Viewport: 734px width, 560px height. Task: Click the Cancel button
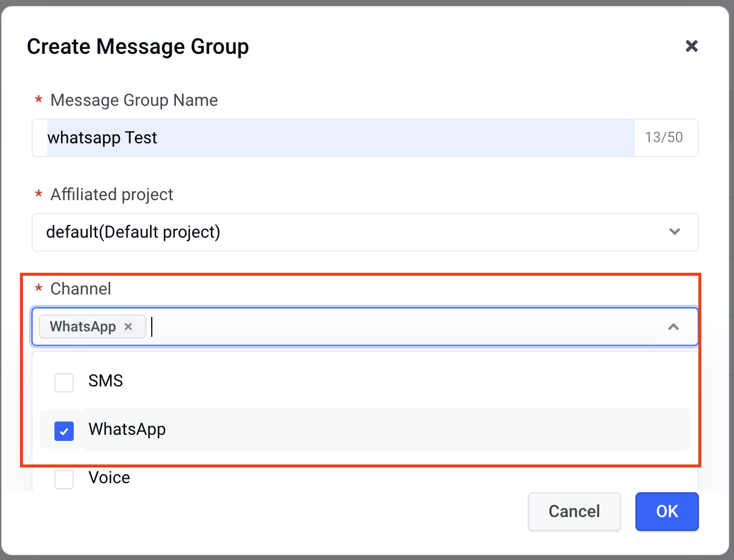(574, 512)
